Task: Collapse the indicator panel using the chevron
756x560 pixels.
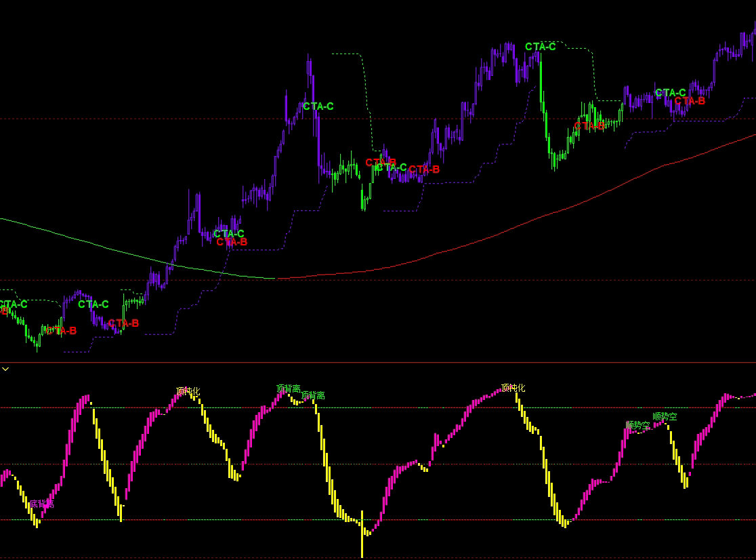Action: 5,369
